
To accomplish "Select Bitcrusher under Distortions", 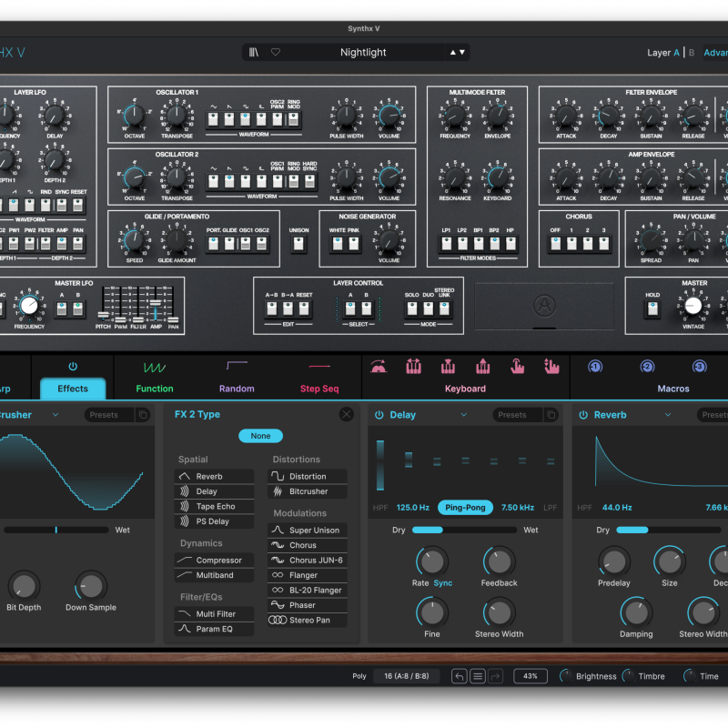I will click(308, 491).
